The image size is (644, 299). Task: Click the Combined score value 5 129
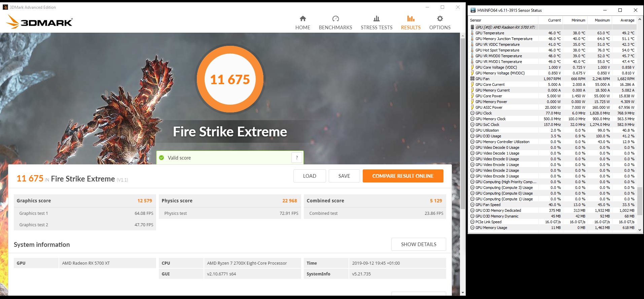(436, 201)
